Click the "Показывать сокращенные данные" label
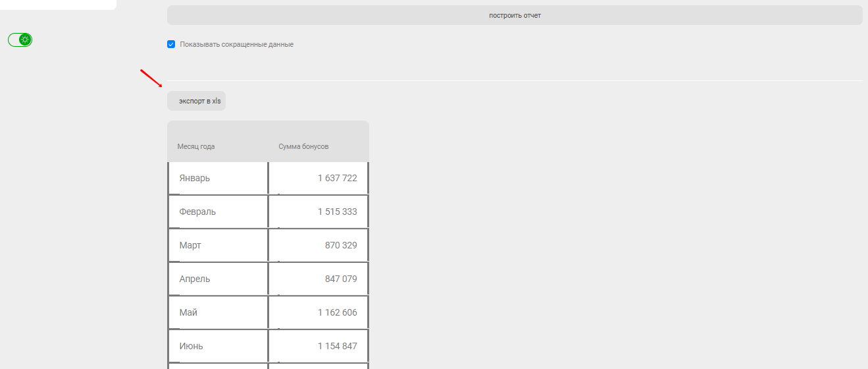This screenshot has width=868, height=369. (x=236, y=44)
